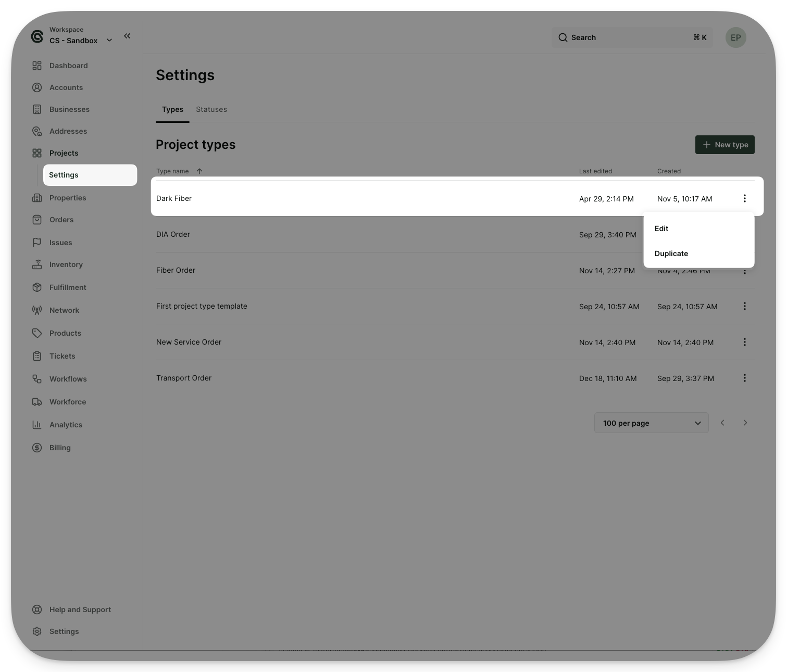Screen dimensions: 787x672
Task: Go to previous page chevron
Action: coord(722,423)
